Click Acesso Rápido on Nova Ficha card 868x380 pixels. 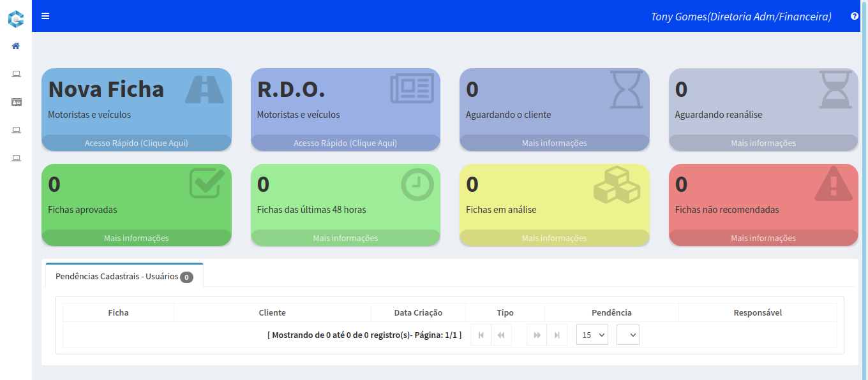[x=137, y=143]
